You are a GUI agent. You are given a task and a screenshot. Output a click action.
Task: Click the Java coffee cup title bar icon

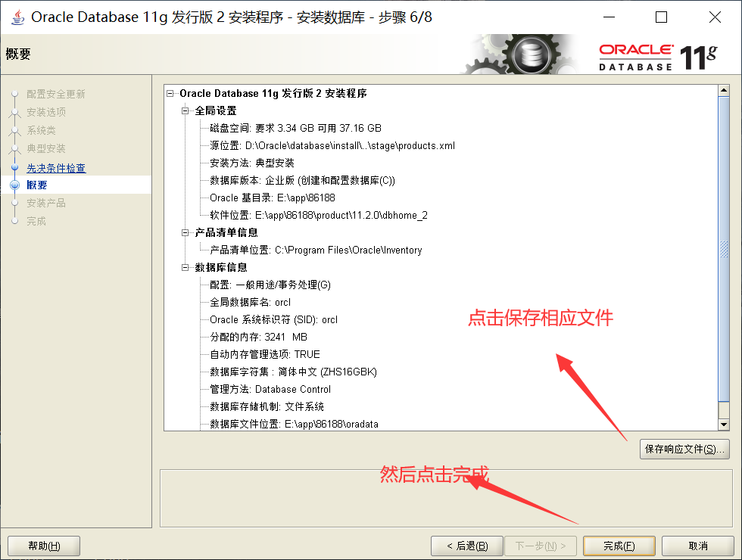tap(17, 17)
